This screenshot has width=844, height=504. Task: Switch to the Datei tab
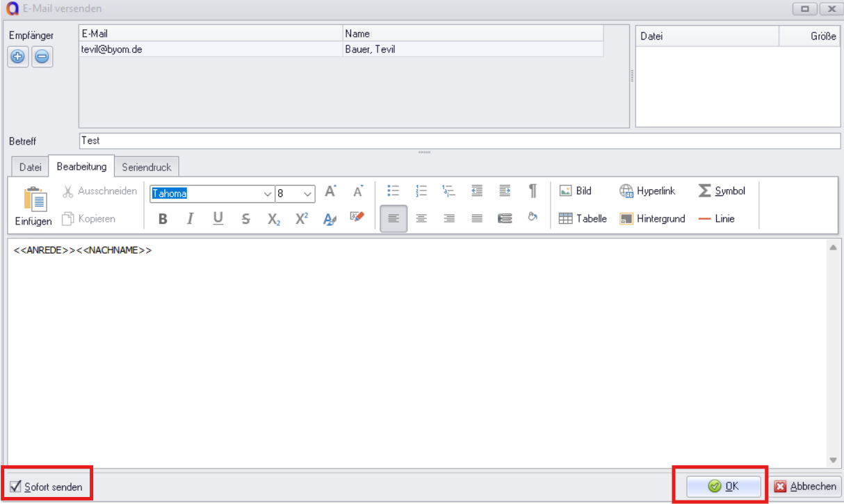[30, 168]
